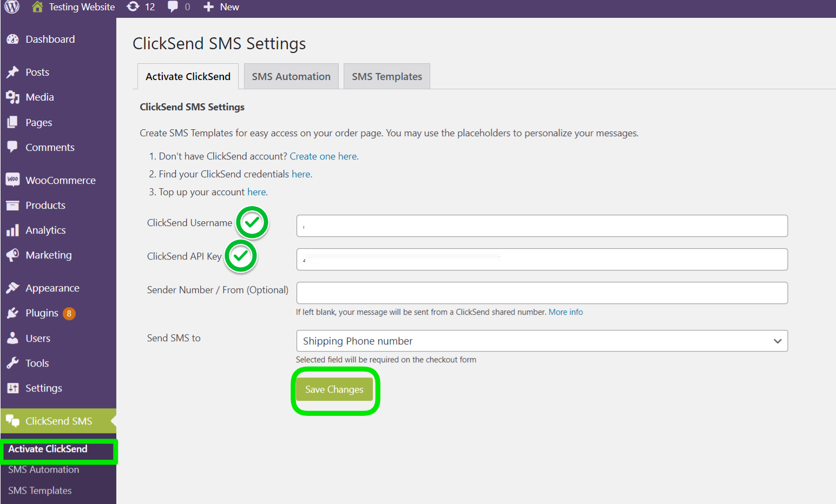Open the Pages menu label
836x504 pixels.
pyautogui.click(x=39, y=122)
